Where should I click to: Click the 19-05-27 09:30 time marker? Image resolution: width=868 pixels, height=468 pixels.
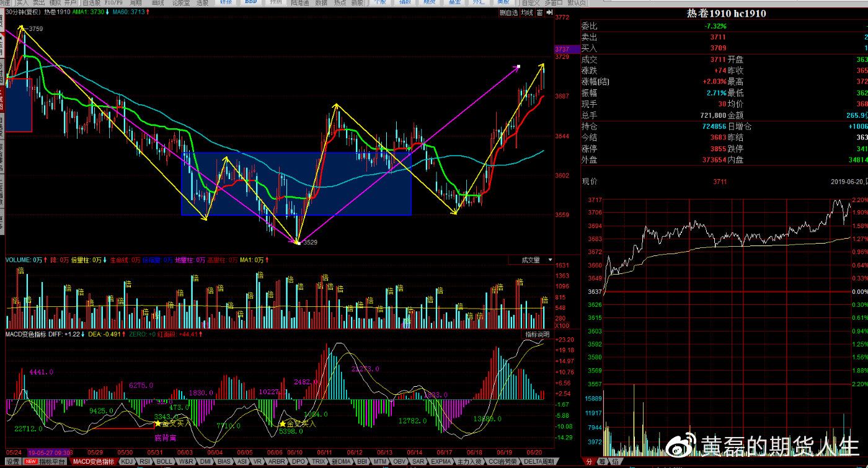(50, 453)
